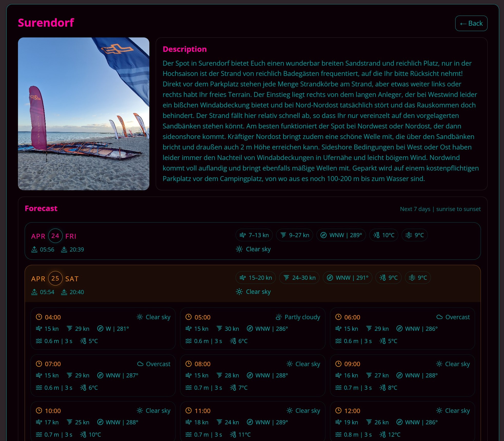Click the Back button
Screen dimensions: 504x441
(471, 23)
